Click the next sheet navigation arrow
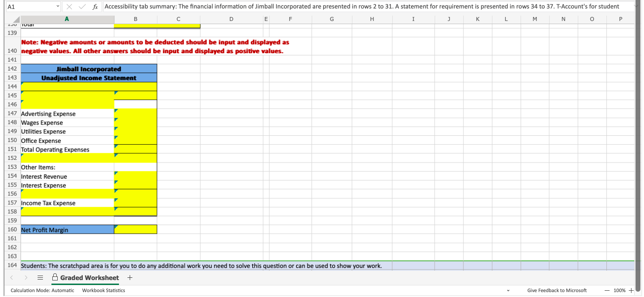Image resolution: width=644 pixels, height=297 pixels. (26, 277)
